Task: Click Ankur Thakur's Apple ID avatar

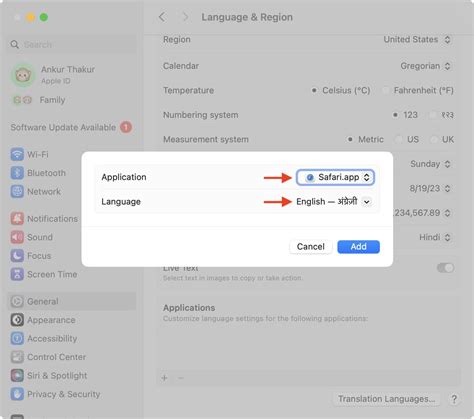Action: [23, 75]
